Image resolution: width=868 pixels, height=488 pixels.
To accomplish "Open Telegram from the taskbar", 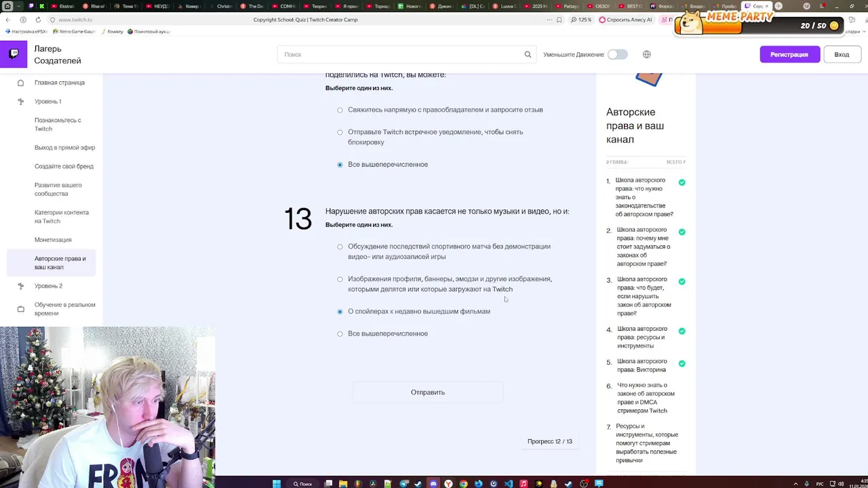I will point(404,483).
